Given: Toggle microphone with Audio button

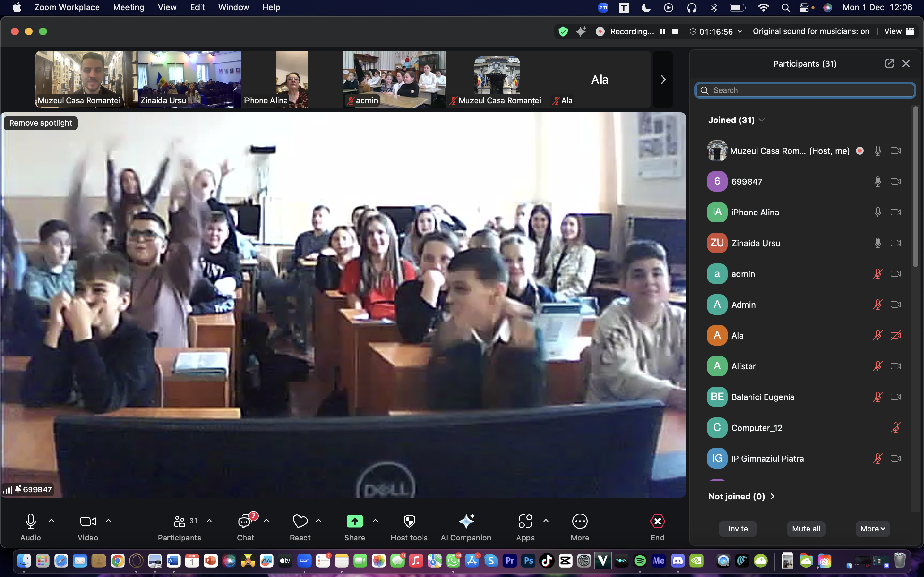Looking at the screenshot, I should 30,521.
